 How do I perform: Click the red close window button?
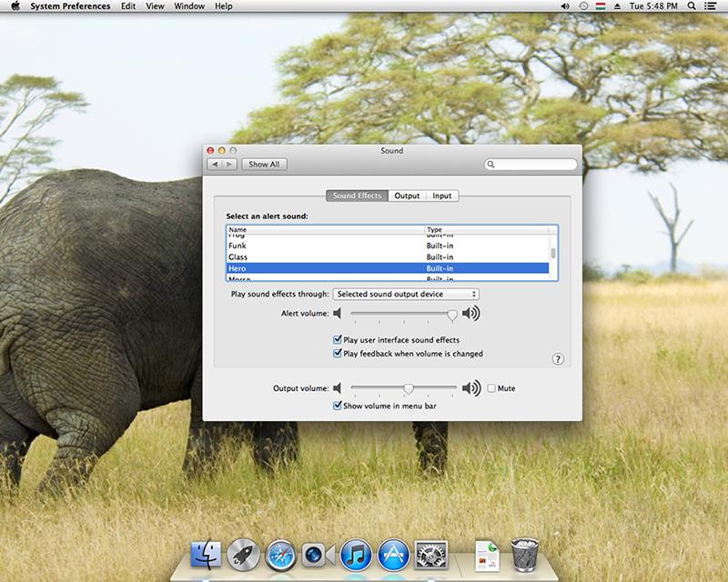210,150
